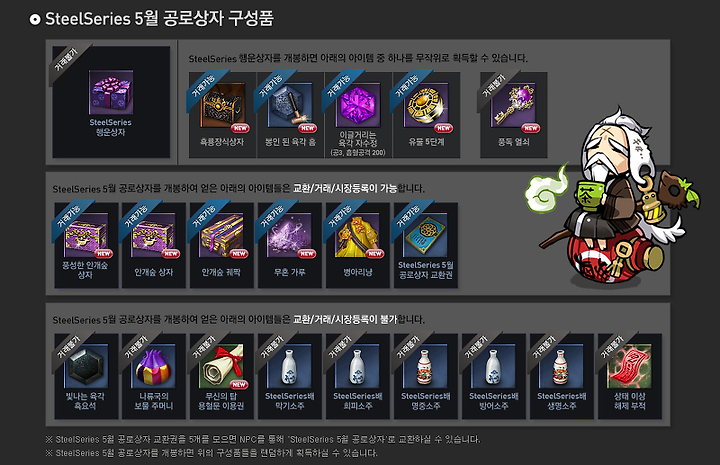This screenshot has width=720, height=465.
Task: Click the 빛나는 육각 흑요석 black gem
Action: pyautogui.click(x=86, y=366)
